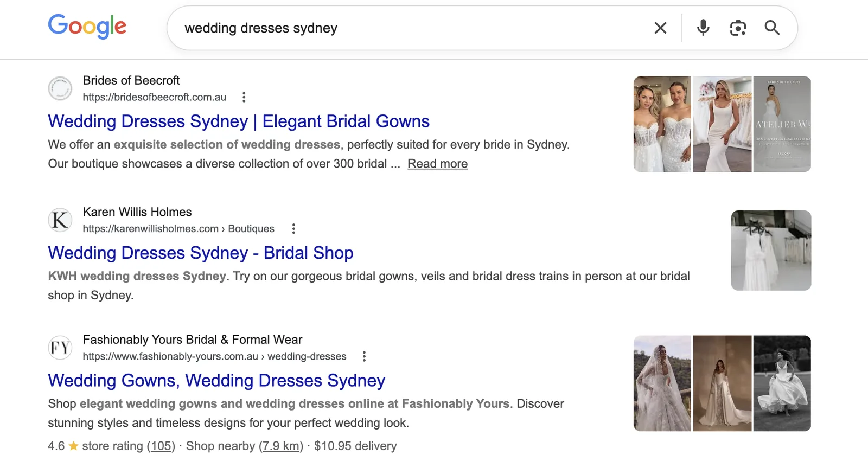Open the 105 store rating reviews link
This screenshot has width=868, height=474.
(x=161, y=446)
